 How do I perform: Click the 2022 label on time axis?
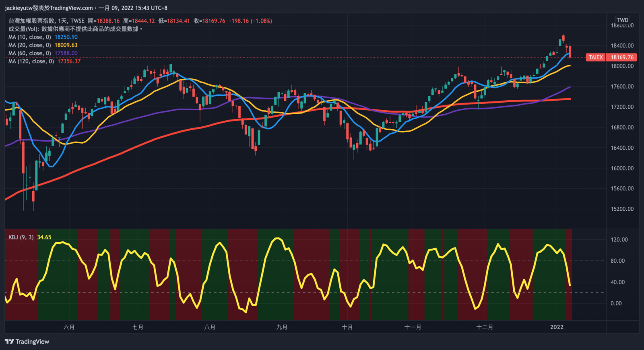click(x=557, y=327)
